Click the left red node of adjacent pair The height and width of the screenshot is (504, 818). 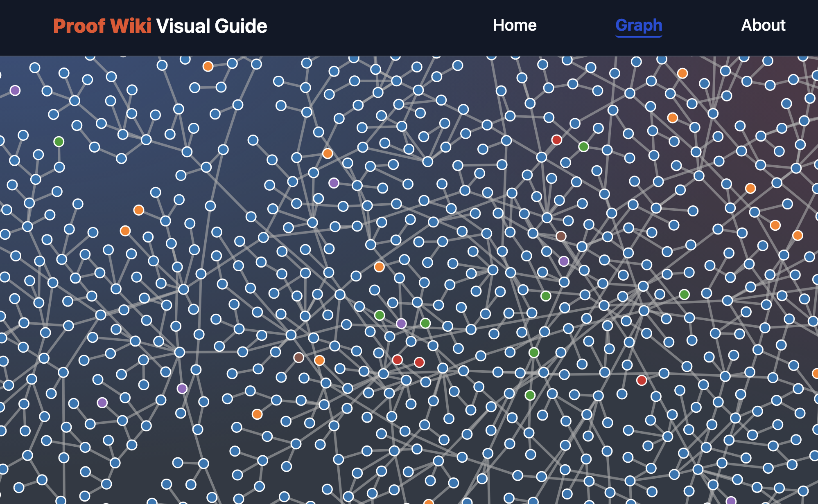[397, 360]
